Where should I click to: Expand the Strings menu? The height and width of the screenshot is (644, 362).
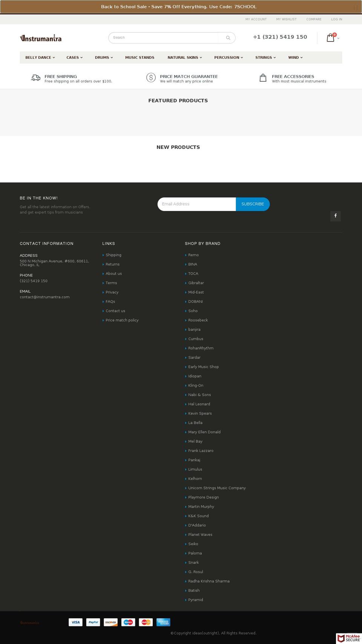265,58
